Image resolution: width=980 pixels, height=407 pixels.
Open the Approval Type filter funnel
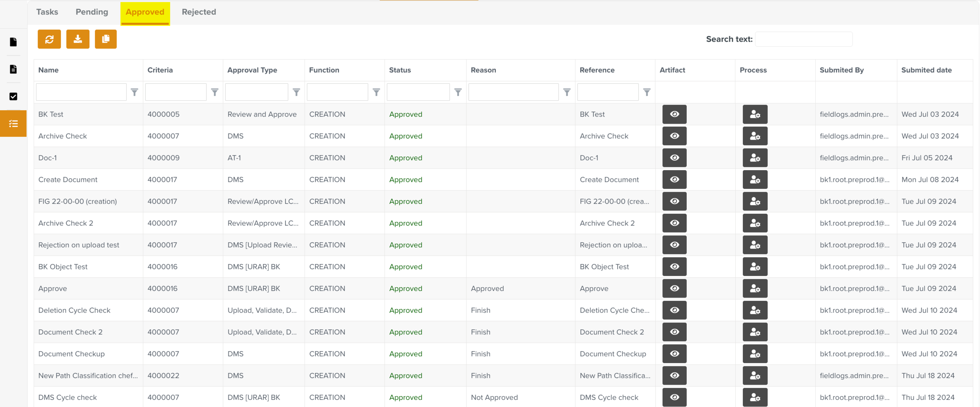point(296,92)
